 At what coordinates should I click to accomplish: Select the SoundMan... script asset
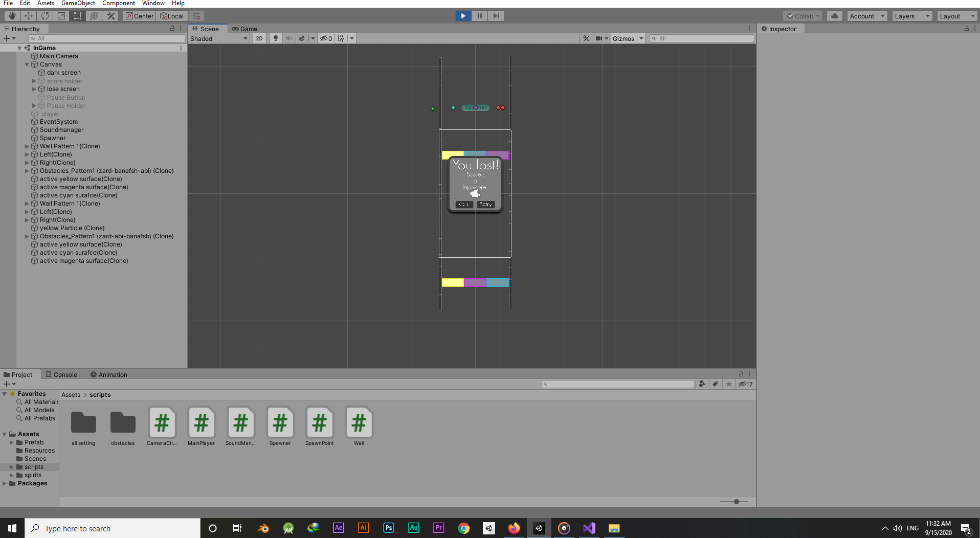[x=240, y=426]
